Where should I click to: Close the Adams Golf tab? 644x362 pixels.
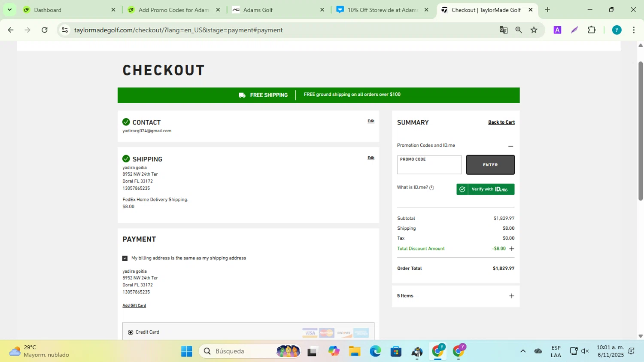point(322,10)
